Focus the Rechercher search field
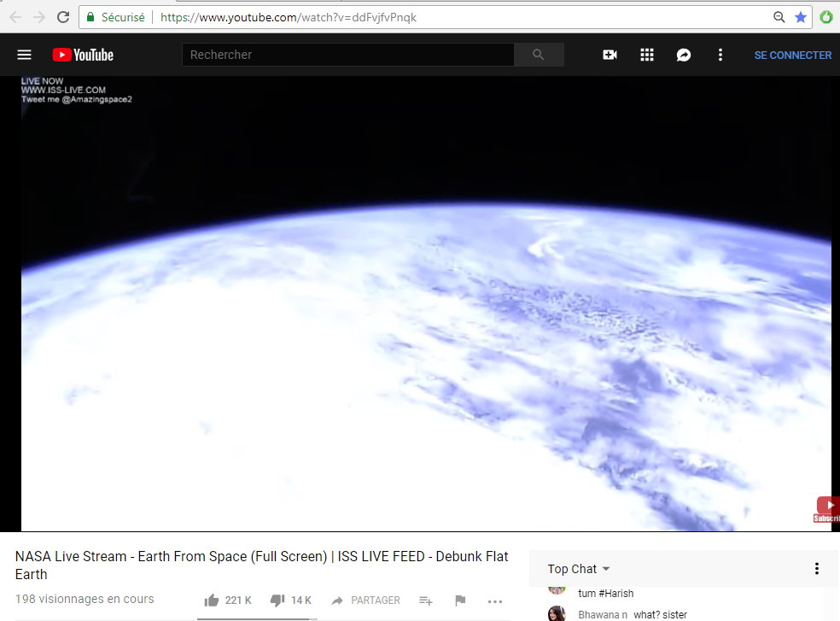 tap(348, 55)
